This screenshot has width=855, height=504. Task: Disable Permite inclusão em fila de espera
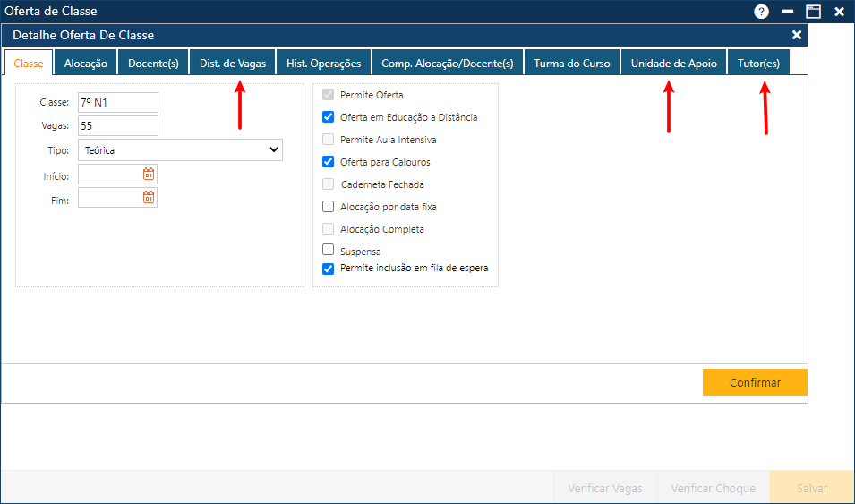pos(328,268)
